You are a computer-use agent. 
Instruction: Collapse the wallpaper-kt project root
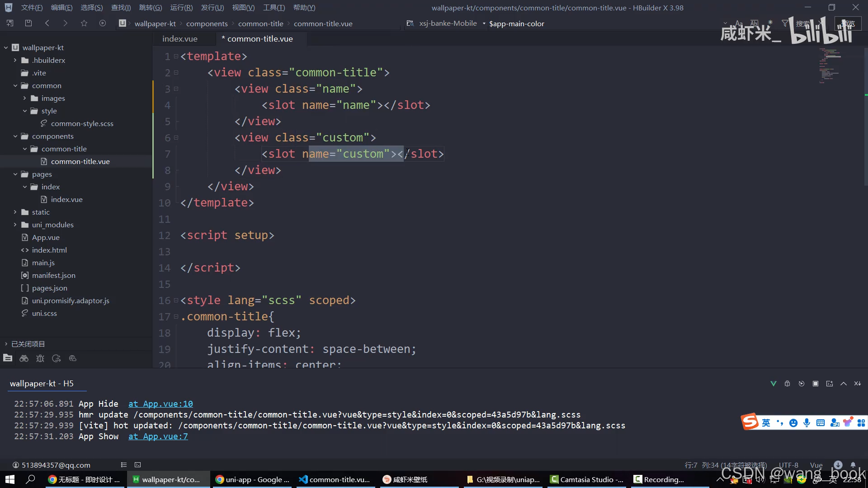coord(6,47)
